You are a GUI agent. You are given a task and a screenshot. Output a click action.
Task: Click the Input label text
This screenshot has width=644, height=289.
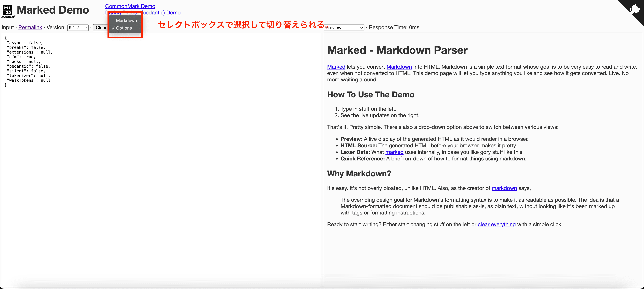coord(8,27)
